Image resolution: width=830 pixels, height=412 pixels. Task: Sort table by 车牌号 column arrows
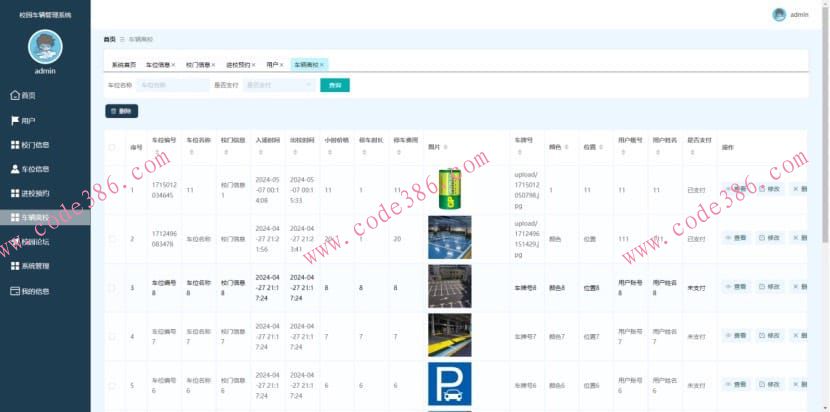point(519,152)
